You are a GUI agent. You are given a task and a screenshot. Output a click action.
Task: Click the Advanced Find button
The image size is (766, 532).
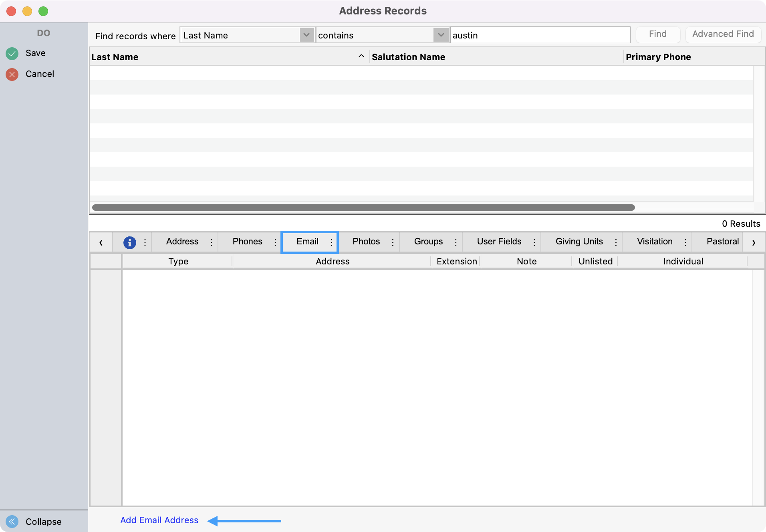pyautogui.click(x=723, y=34)
